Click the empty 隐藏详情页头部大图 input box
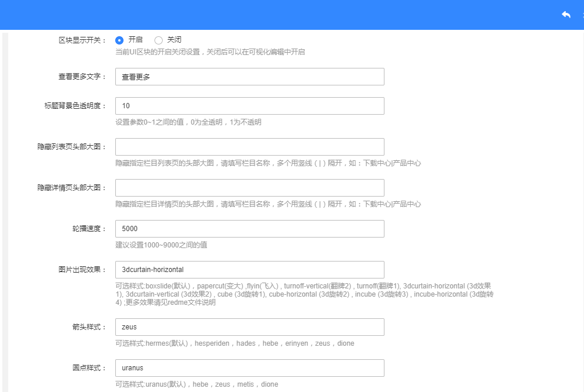The width and height of the screenshot is (584, 392). [x=249, y=188]
